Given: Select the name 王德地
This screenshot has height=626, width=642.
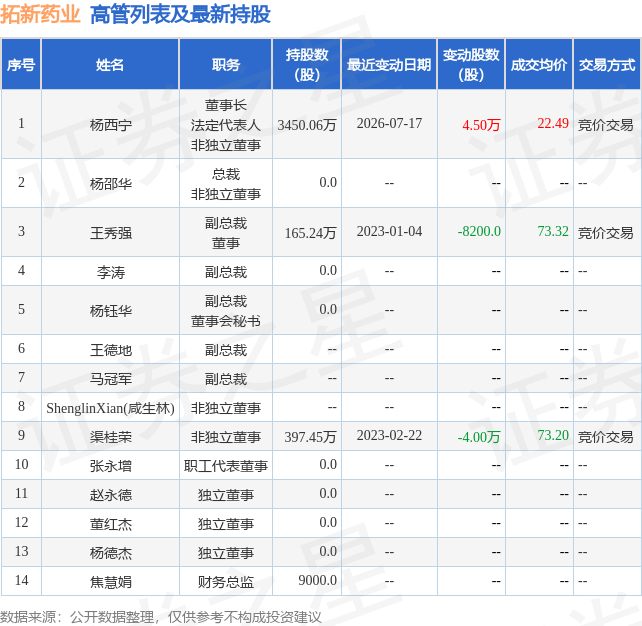Looking at the screenshot, I should click(x=111, y=350).
